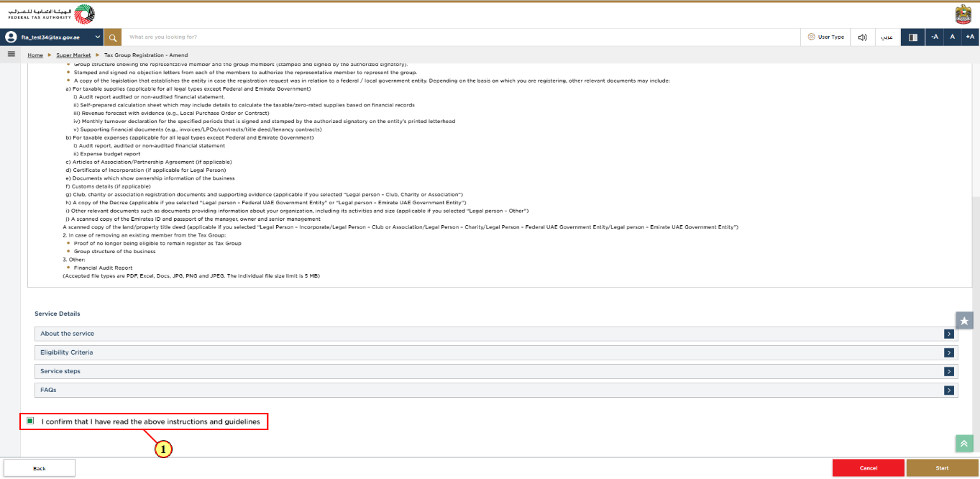Click the Back button

[x=40, y=468]
